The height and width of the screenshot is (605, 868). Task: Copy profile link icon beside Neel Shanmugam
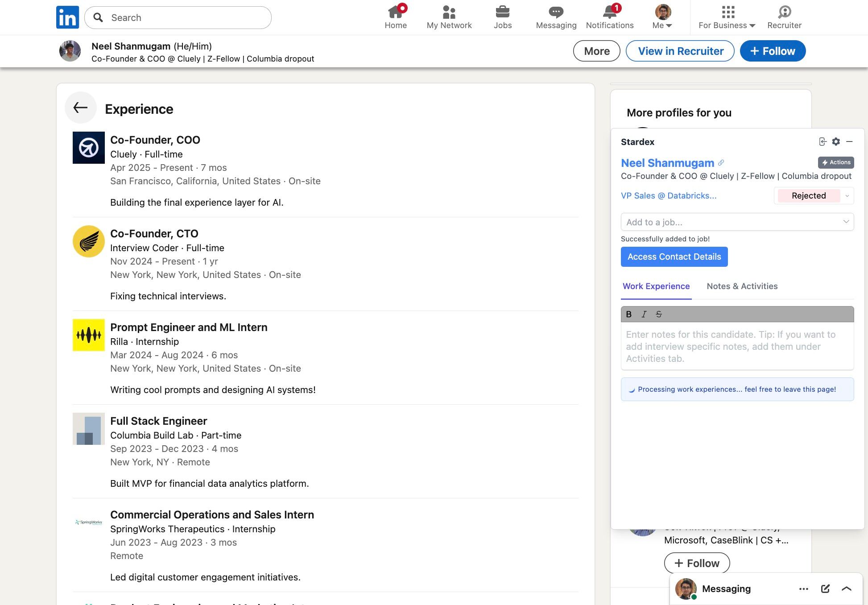(721, 162)
